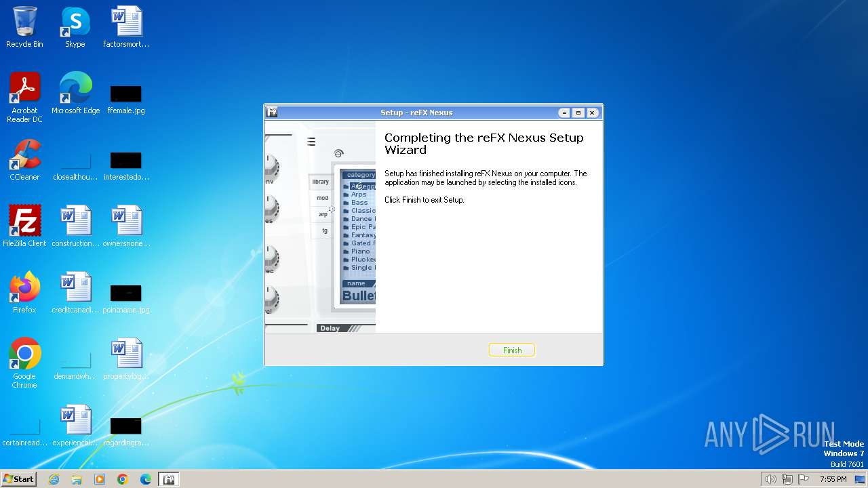Select the Microsoft Edge desktop shortcut
The image size is (868, 488).
point(75,94)
